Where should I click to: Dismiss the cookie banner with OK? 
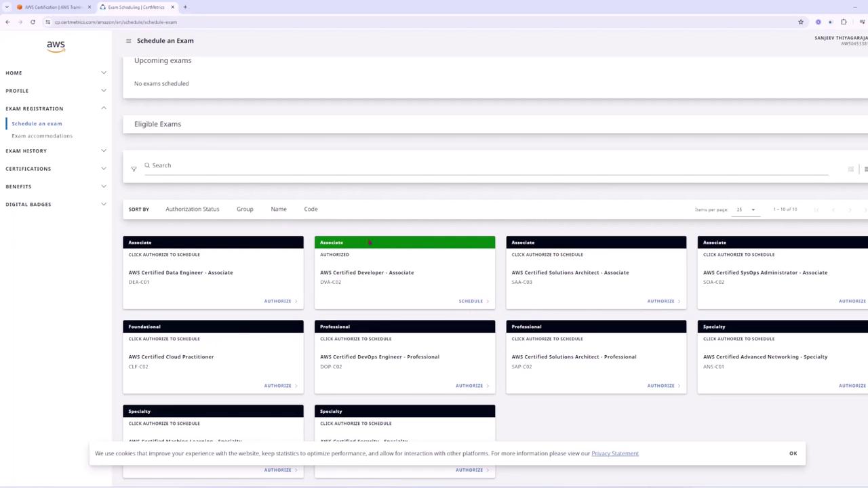pos(793,453)
